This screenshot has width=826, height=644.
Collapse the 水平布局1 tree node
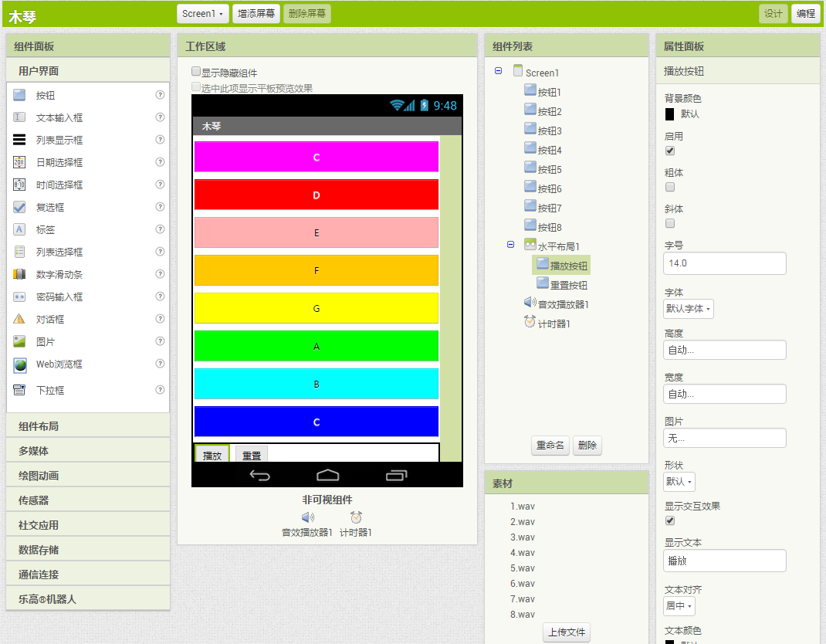510,245
